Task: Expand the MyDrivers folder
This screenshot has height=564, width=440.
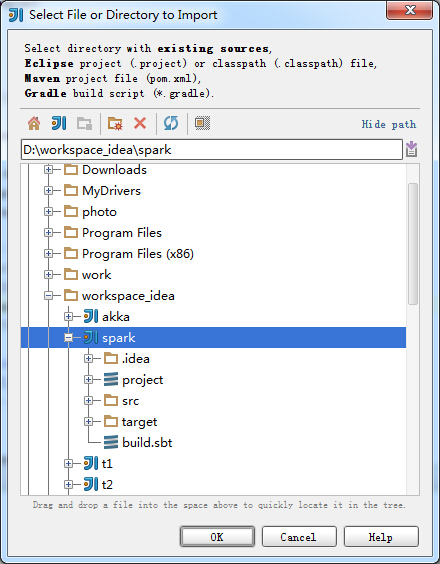Action: [49, 191]
